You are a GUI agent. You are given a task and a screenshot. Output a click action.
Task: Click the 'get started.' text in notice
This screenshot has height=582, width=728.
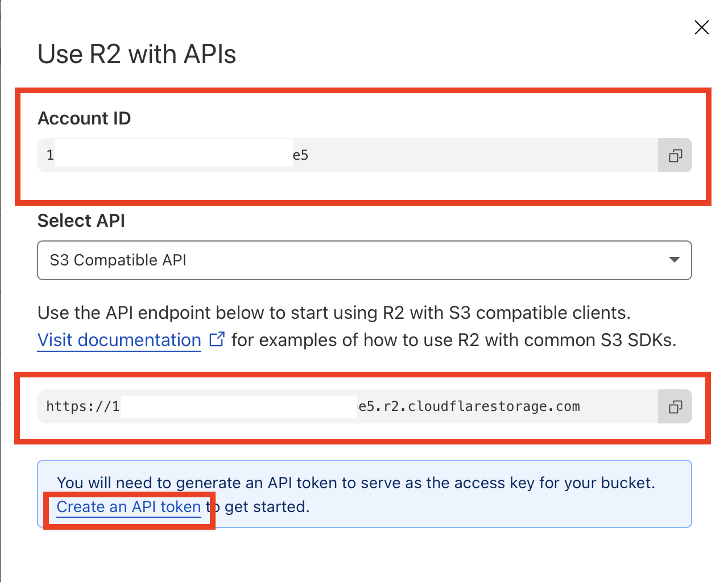tap(267, 506)
